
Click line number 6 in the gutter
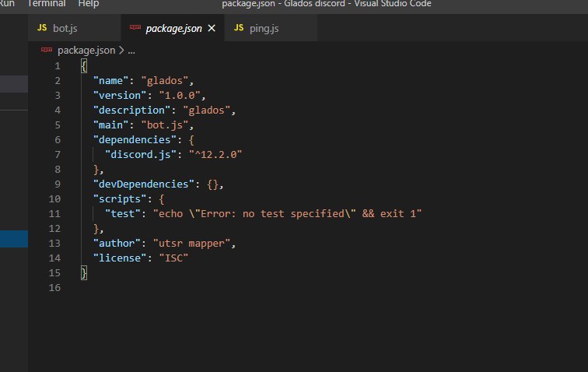(x=58, y=140)
